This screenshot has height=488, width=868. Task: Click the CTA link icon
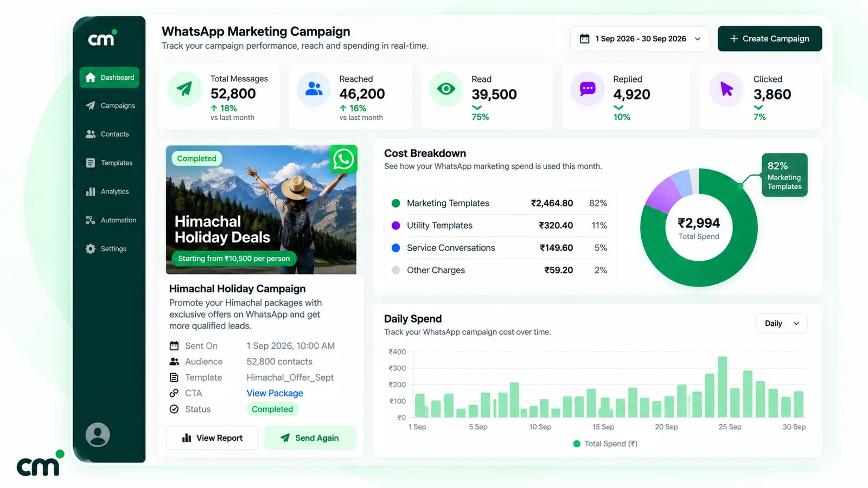coord(174,393)
